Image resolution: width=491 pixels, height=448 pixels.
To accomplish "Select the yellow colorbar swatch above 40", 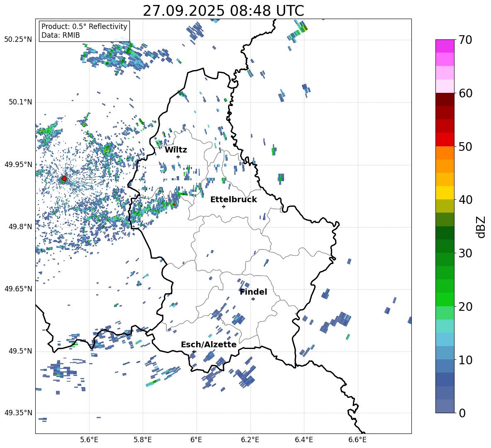I will click(x=445, y=193).
